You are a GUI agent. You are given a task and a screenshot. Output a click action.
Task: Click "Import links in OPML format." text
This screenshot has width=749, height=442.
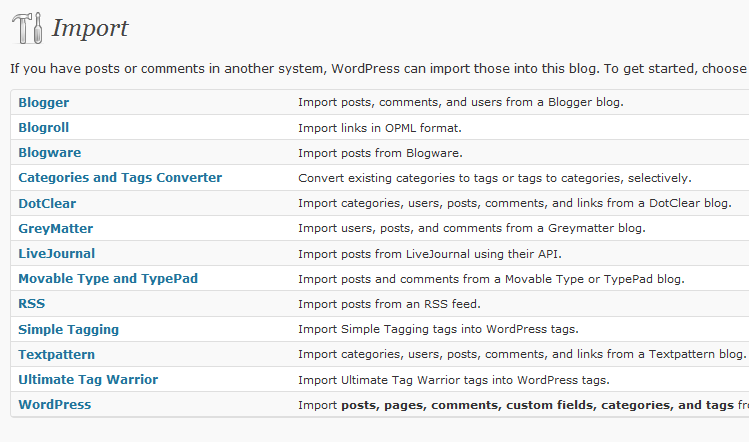pyautogui.click(x=380, y=128)
